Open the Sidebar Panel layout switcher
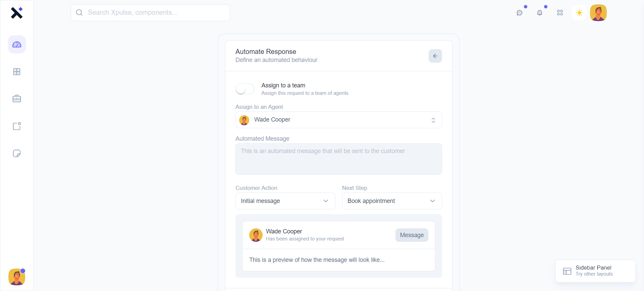The image size is (644, 291). pyautogui.click(x=595, y=271)
